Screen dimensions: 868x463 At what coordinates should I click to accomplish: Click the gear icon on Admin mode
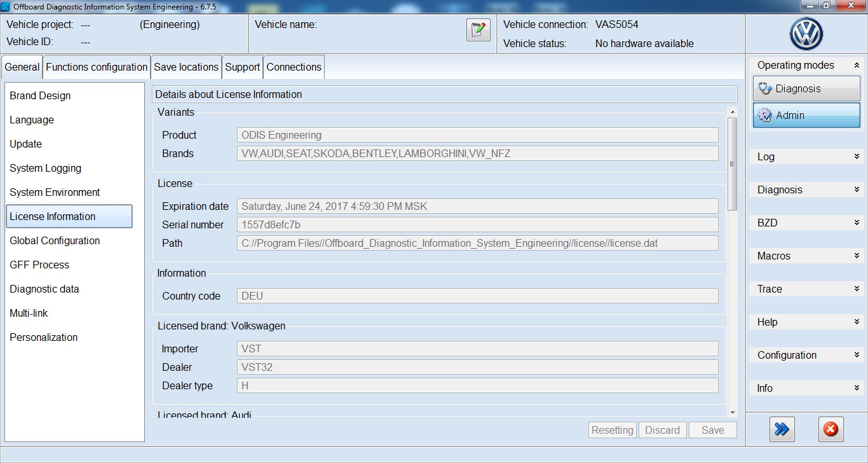point(765,115)
